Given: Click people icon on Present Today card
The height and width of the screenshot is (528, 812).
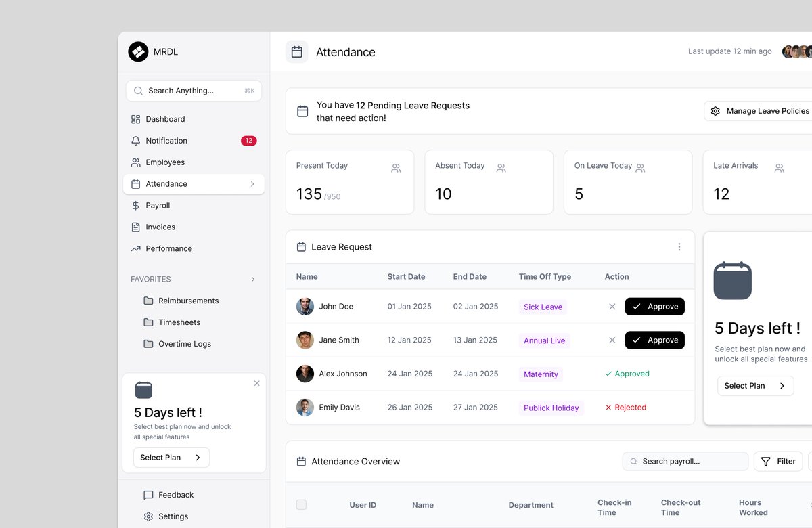Looking at the screenshot, I should (x=396, y=168).
